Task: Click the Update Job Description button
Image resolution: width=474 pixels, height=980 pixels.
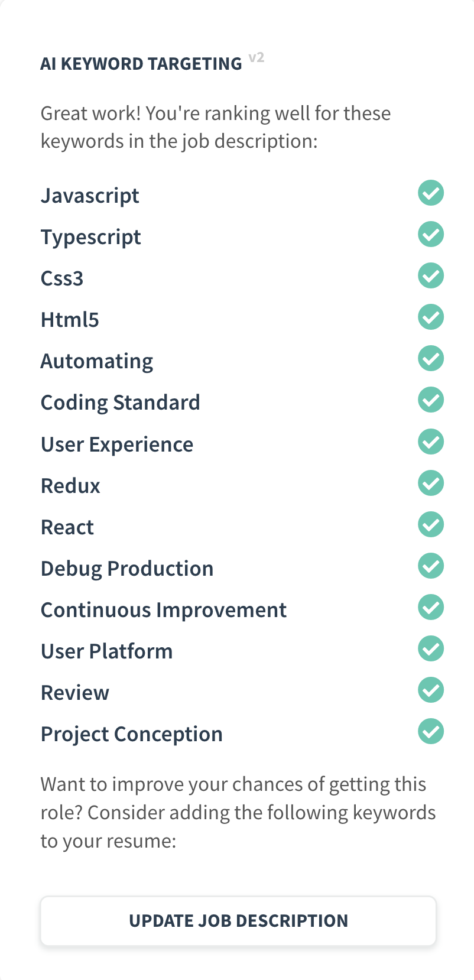Action: tap(238, 921)
